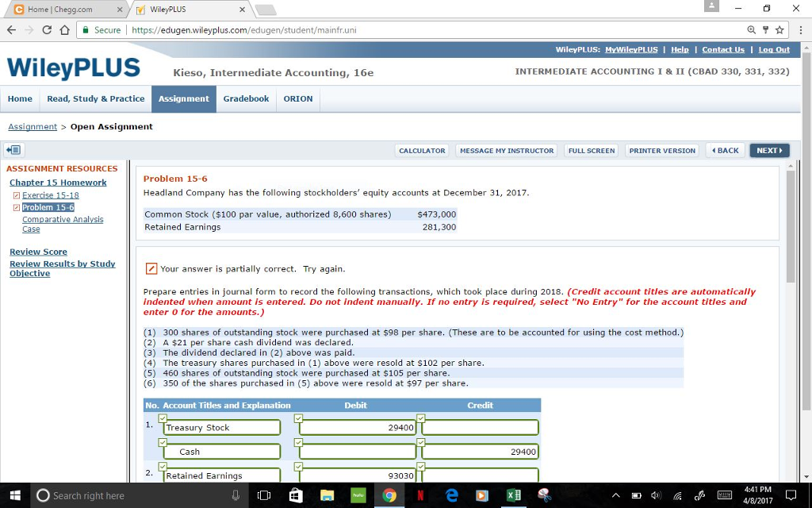This screenshot has height=508, width=812.
Task: Open the Contact Us link
Action: (x=723, y=50)
